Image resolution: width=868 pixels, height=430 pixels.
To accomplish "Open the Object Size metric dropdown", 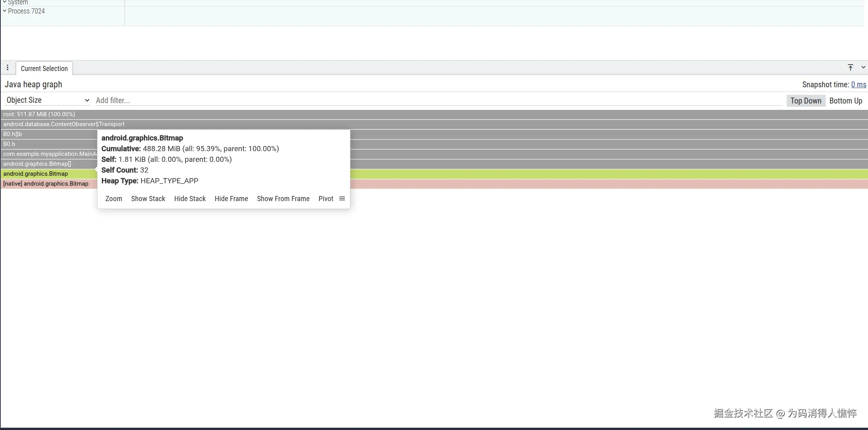I will [48, 100].
